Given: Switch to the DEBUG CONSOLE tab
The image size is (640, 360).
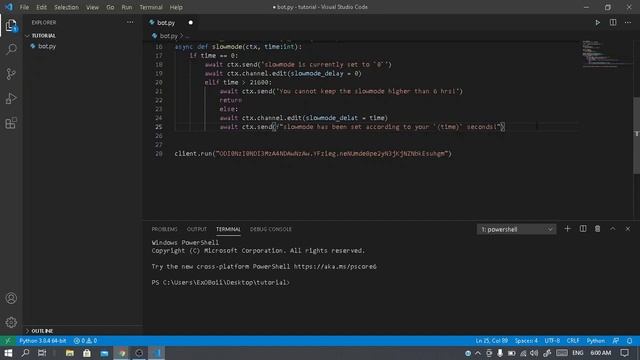Looking at the screenshot, I should pyautogui.click(x=271, y=229).
